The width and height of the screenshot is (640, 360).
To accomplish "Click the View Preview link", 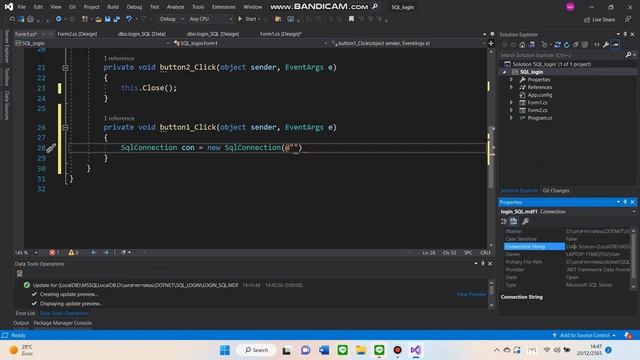I will (x=471, y=294).
